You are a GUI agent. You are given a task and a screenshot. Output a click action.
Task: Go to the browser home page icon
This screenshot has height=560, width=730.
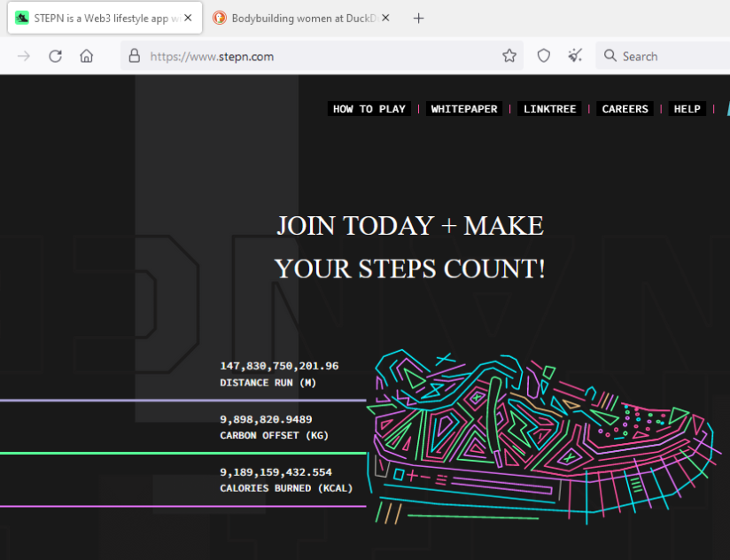coord(87,57)
